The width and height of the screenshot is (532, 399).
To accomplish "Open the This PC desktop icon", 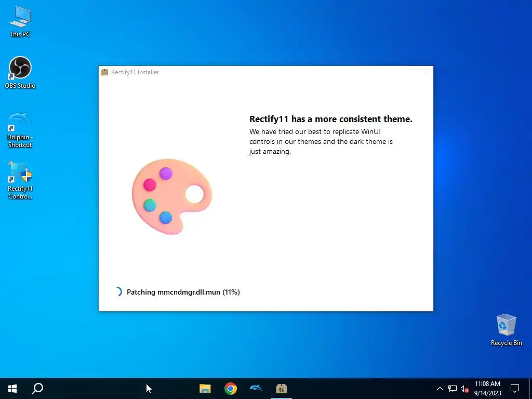I will (20, 22).
